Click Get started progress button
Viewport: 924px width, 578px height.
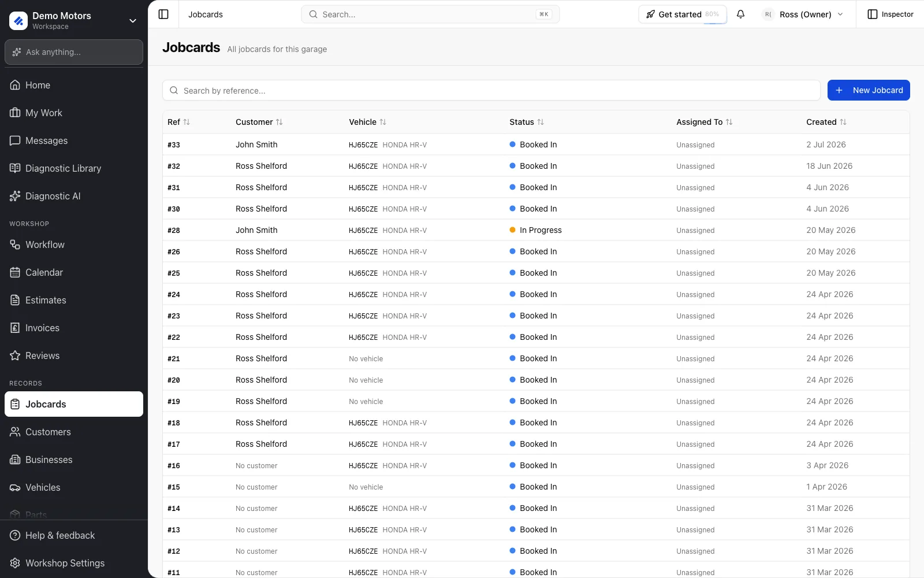click(683, 14)
